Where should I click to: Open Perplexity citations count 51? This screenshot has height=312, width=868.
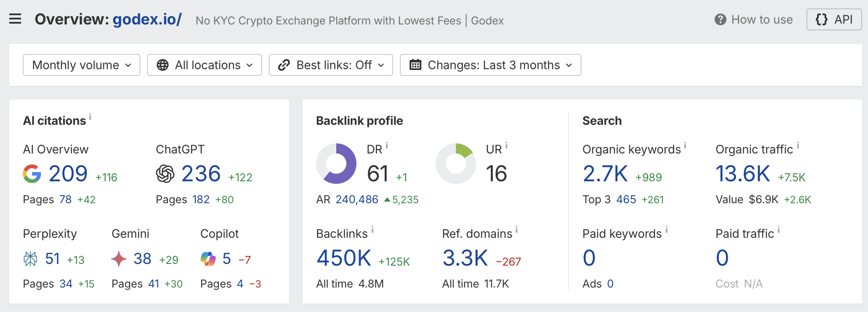(x=53, y=259)
